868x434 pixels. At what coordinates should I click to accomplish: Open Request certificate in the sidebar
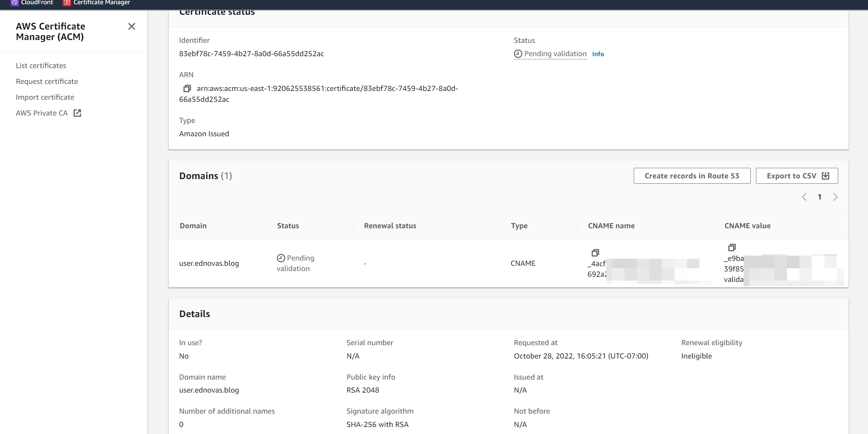click(x=47, y=81)
